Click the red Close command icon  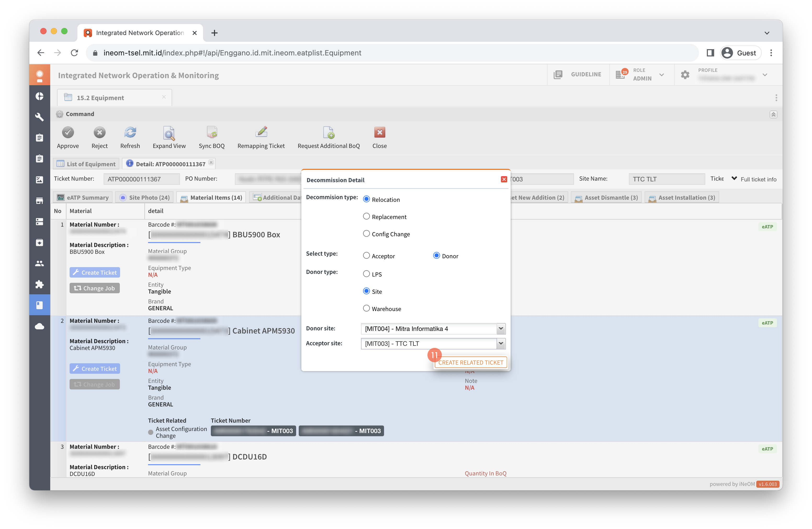pyautogui.click(x=379, y=133)
